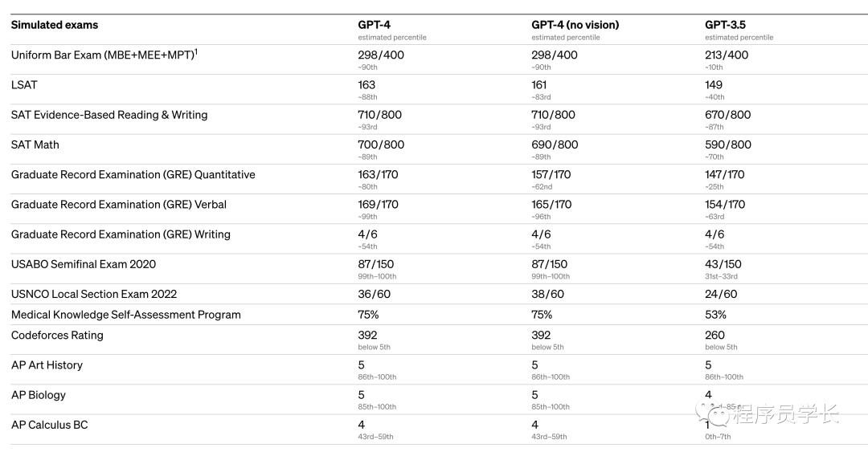Click SAT Evidence-Based Reading & Writing label
Screen dimensions: 868x452
pyautogui.click(x=109, y=115)
